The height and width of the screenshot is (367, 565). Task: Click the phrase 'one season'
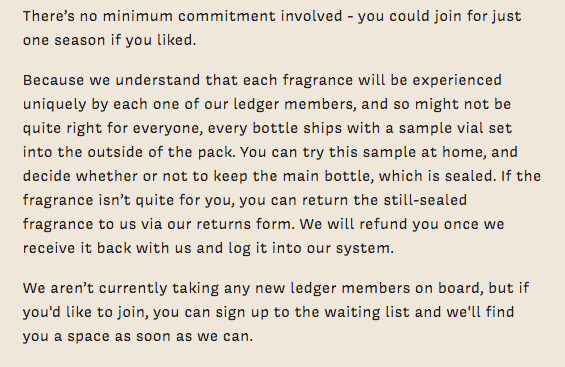64,40
